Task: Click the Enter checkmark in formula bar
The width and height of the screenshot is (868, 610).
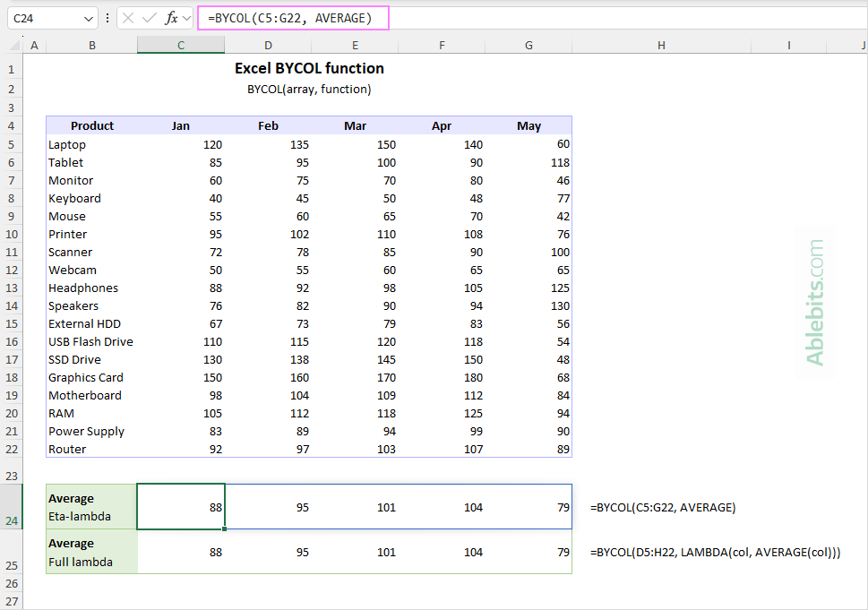Action: click(149, 18)
